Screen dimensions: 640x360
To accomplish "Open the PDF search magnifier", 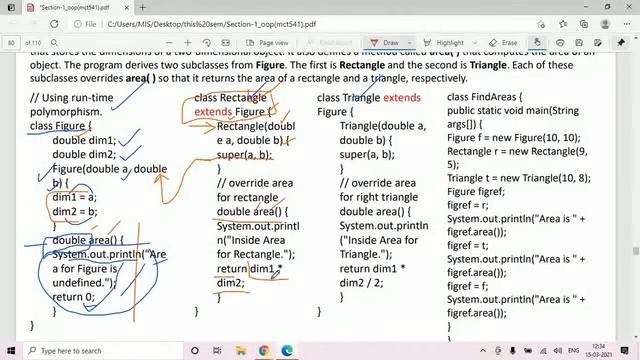I will click(x=54, y=42).
